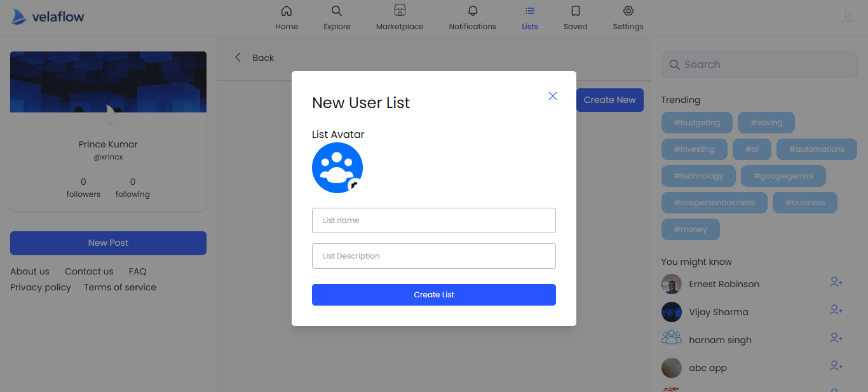Follow Vijay Sharma with add-user icon

coord(836,310)
